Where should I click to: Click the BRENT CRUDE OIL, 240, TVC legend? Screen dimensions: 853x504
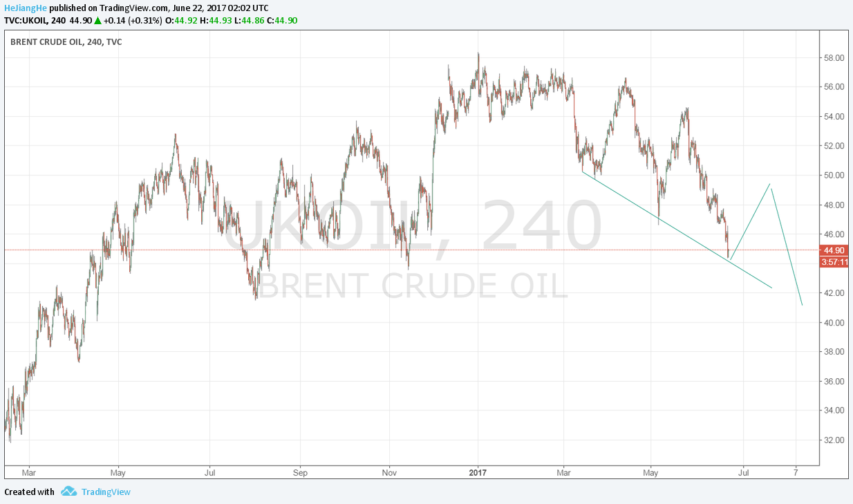tap(66, 42)
